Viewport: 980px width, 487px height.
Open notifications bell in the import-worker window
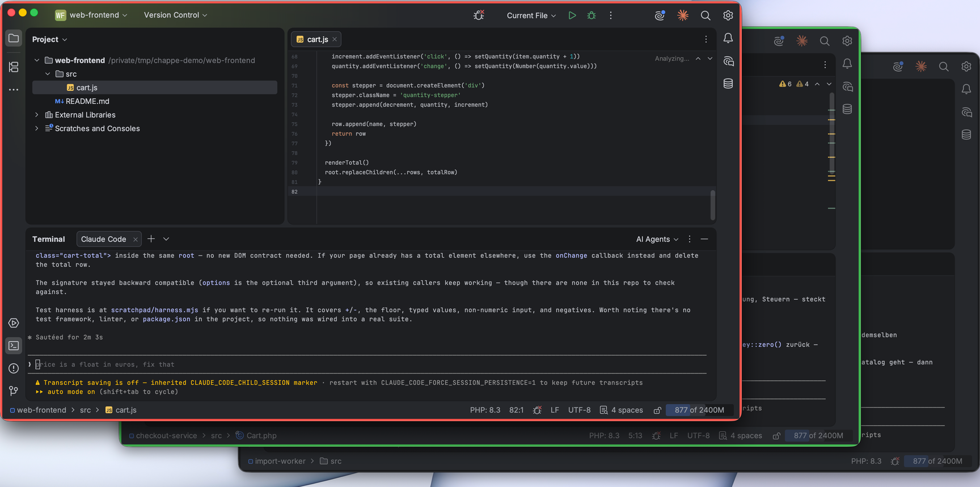966,89
